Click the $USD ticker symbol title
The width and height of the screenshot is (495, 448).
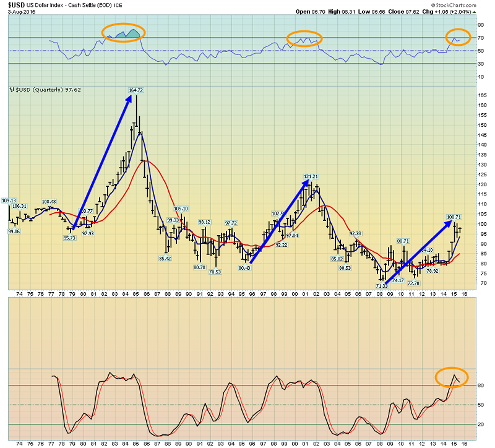[x=15, y=4]
